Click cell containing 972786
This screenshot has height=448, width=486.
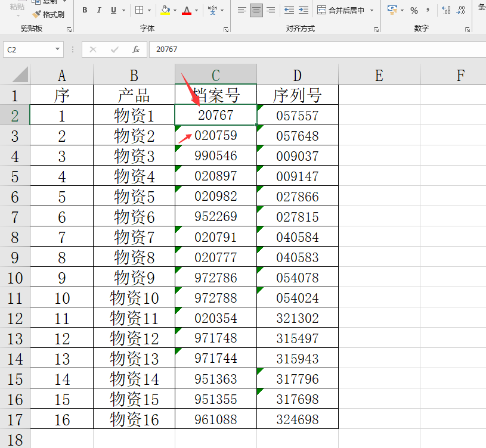216,277
